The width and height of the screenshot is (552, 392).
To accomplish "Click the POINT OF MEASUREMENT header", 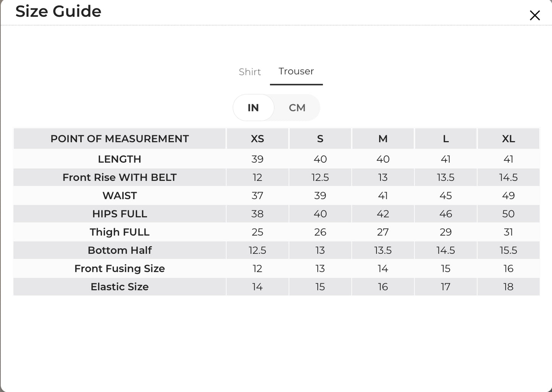I will pyautogui.click(x=120, y=139).
